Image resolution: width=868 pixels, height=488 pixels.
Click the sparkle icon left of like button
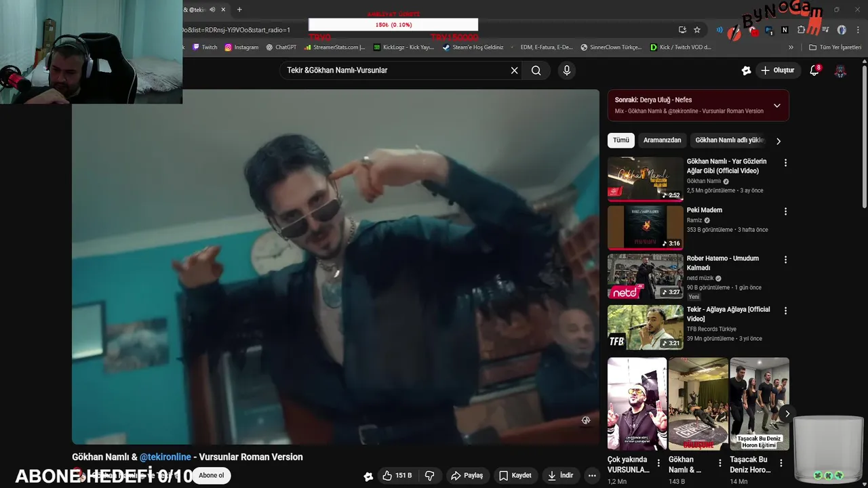pyautogui.click(x=368, y=476)
